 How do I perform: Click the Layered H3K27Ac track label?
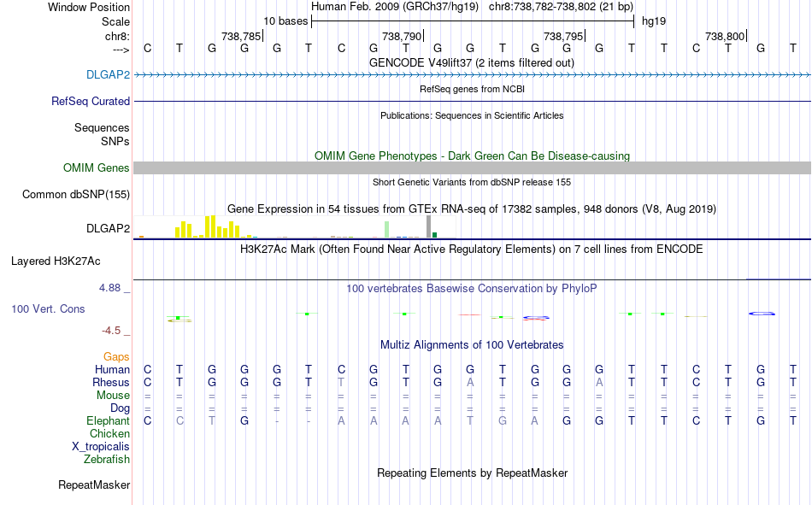click(x=56, y=261)
